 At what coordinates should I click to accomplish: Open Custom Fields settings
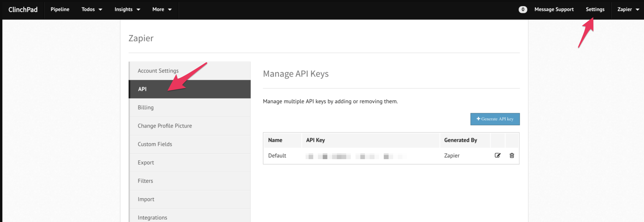(190, 144)
